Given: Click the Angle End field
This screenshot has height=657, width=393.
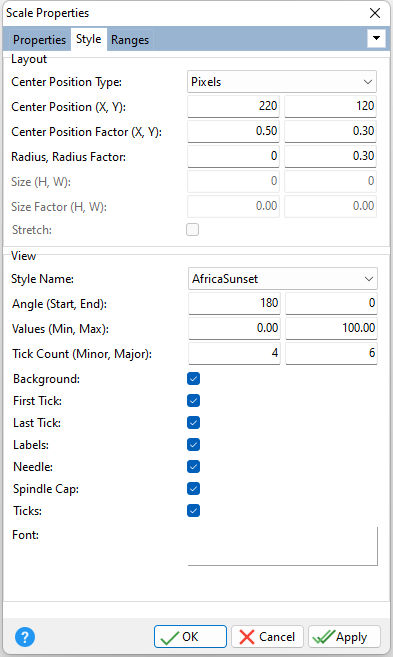Looking at the screenshot, I should tap(331, 303).
